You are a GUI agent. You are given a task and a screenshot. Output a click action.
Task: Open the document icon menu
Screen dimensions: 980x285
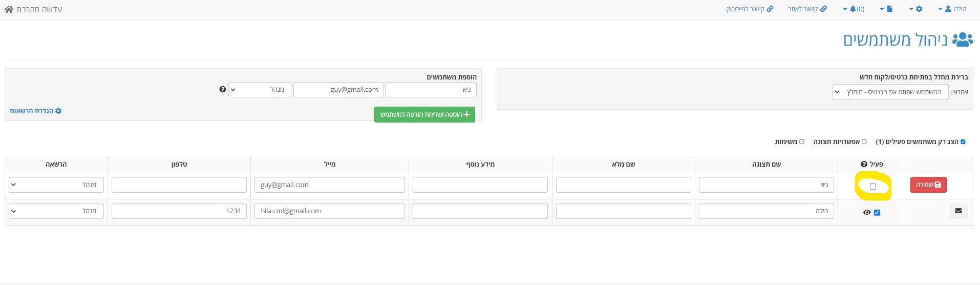click(x=886, y=9)
